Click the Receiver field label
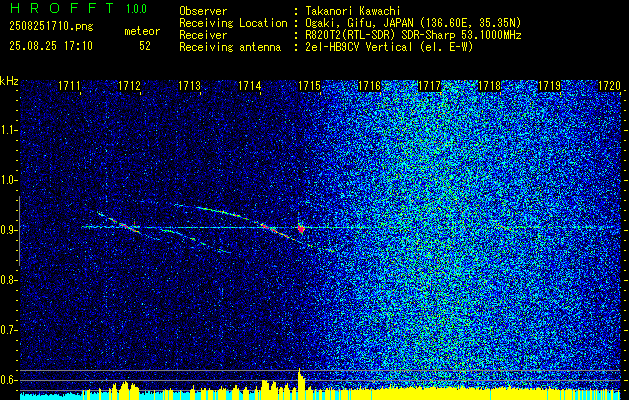 203,35
